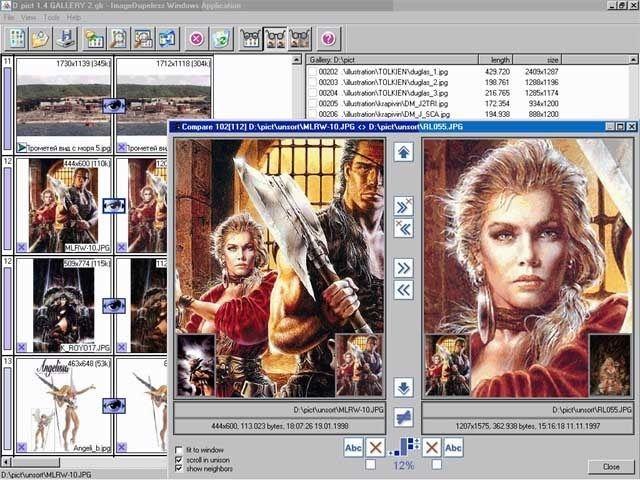Viewport: 640px width, 480px height.
Task: Click the green recycle bin toolbar icon
Action: (221, 39)
